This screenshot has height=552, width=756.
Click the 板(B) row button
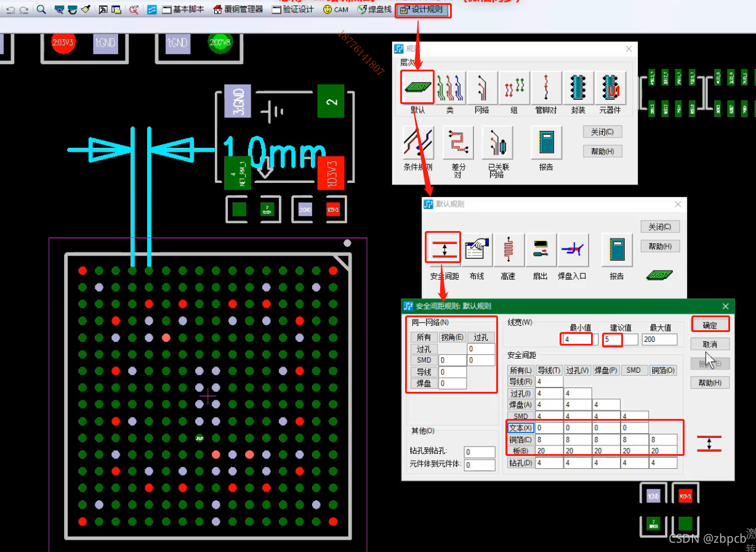coord(521,451)
